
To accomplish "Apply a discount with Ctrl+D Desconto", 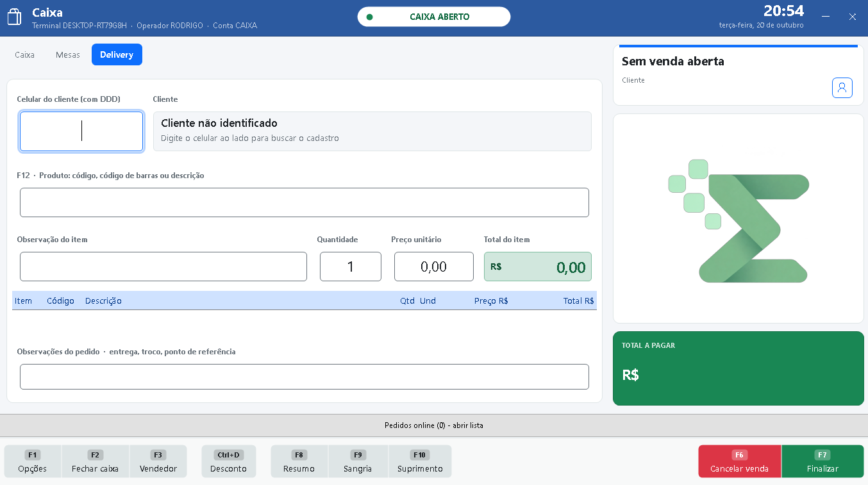I will coord(229,461).
